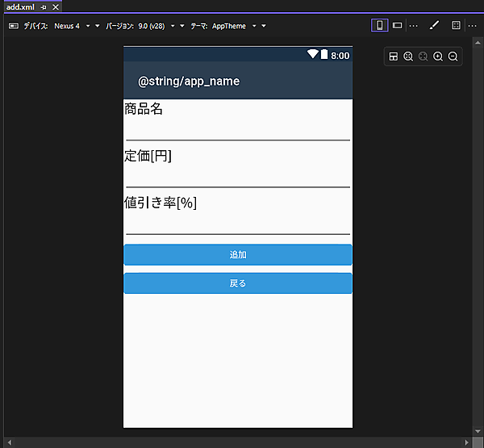
Task: Click the テーマ label
Action: point(198,26)
